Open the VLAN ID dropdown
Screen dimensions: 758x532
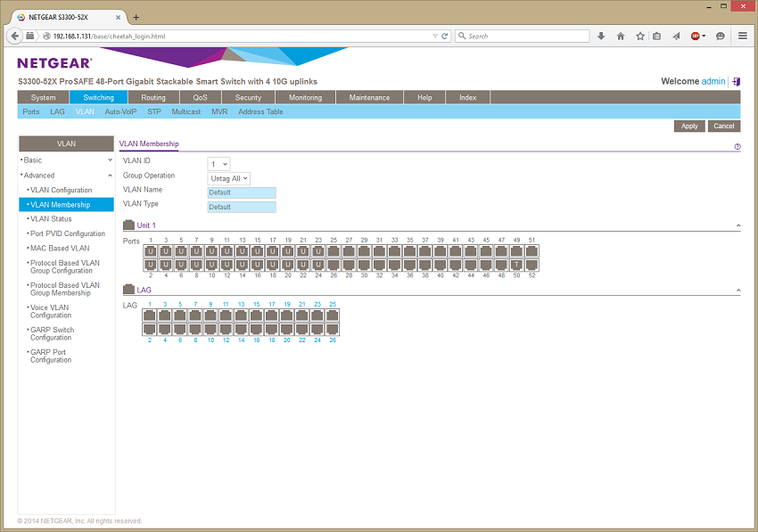(x=218, y=164)
